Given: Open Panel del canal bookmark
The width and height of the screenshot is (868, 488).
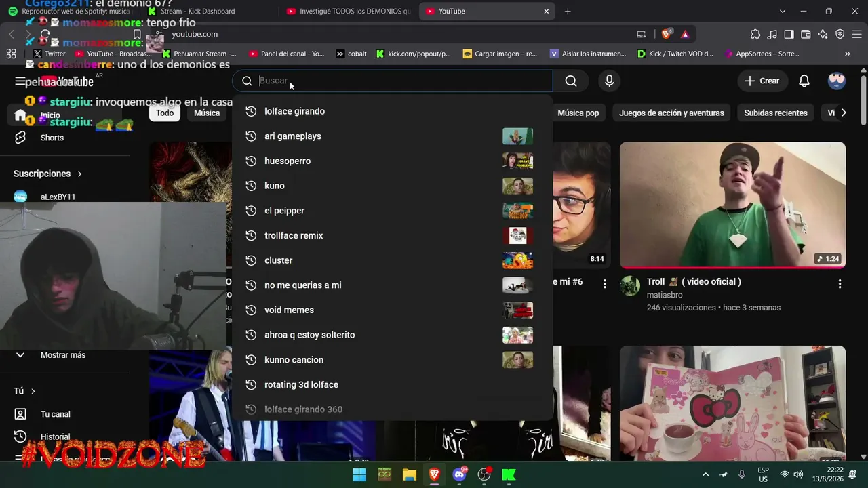Looking at the screenshot, I should (287, 54).
